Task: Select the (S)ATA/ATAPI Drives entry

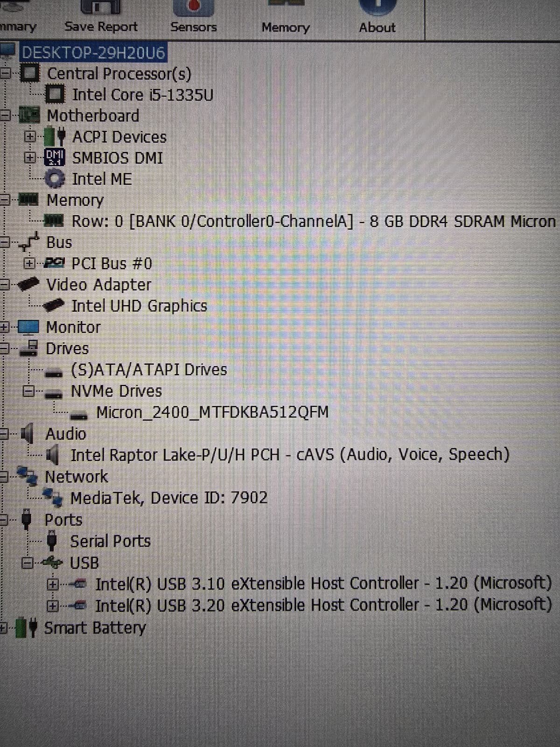Action: point(149,370)
